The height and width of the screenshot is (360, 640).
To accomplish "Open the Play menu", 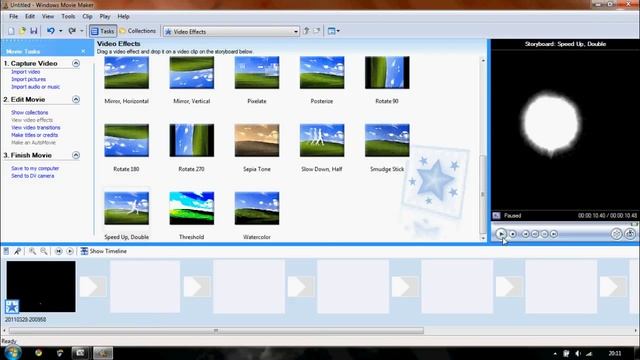I will pos(105,17).
